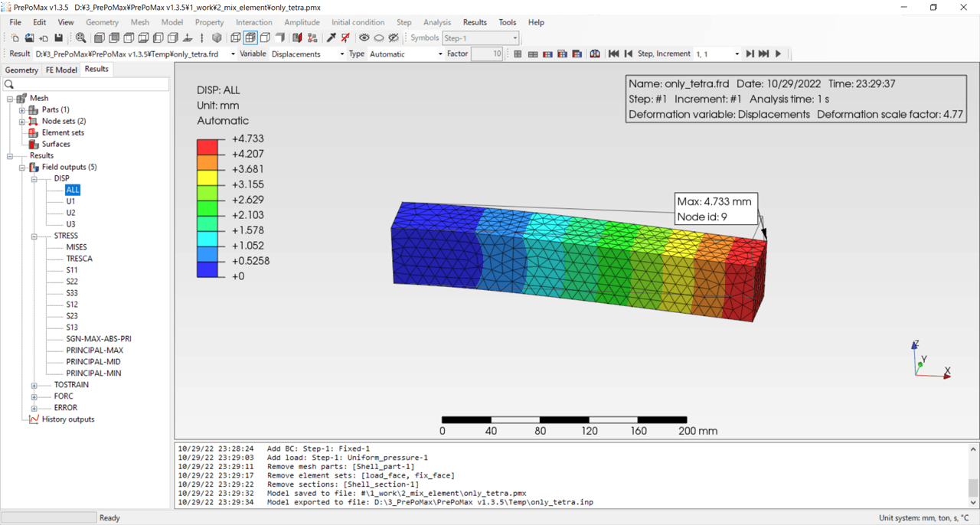Click the find min/max binoculars icon

(595, 54)
